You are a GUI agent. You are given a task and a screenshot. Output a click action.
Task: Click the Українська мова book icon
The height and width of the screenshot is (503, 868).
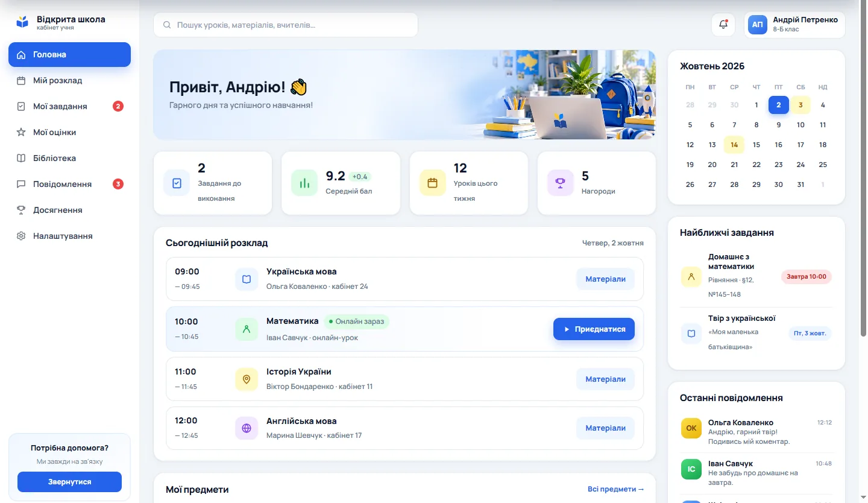(x=247, y=279)
